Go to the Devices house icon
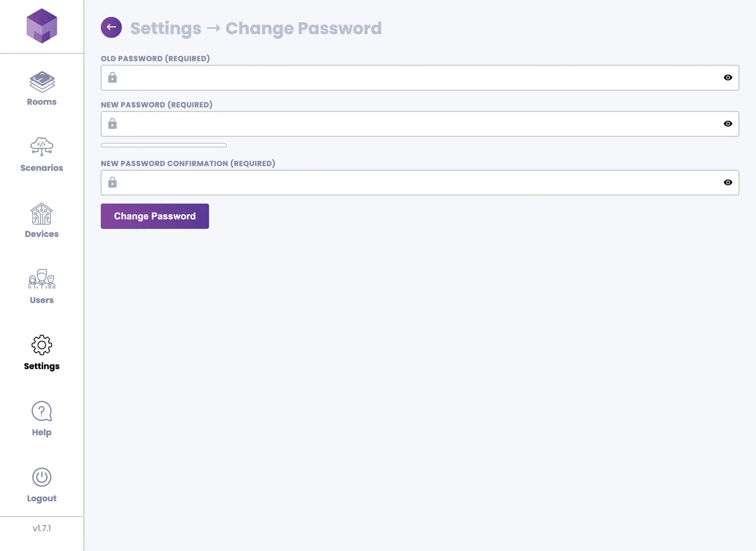The width and height of the screenshot is (756, 551). coord(42,214)
